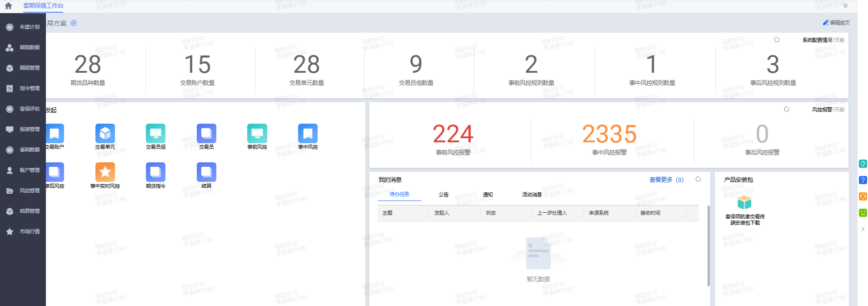Click the 状态 column header

point(506,213)
